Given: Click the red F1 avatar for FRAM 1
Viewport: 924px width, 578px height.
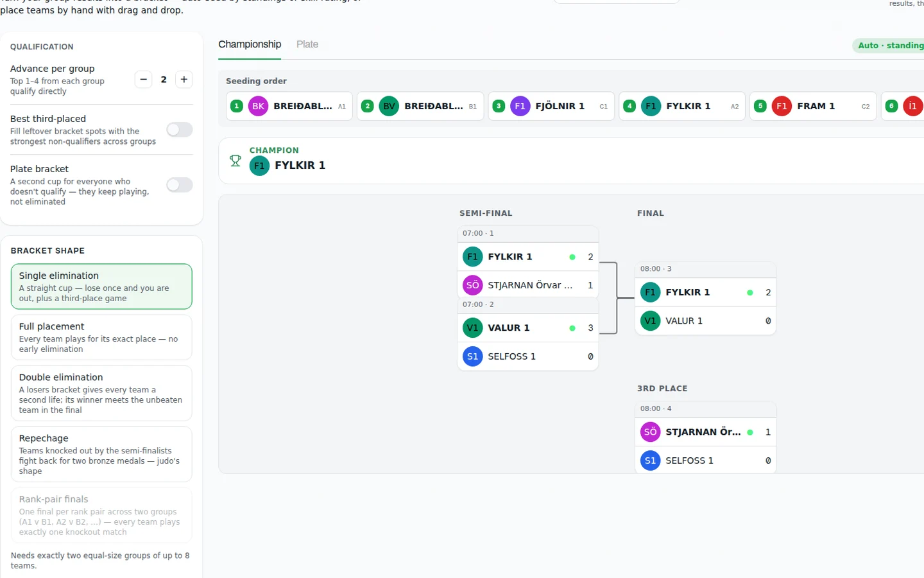Looking at the screenshot, I should click(x=782, y=106).
